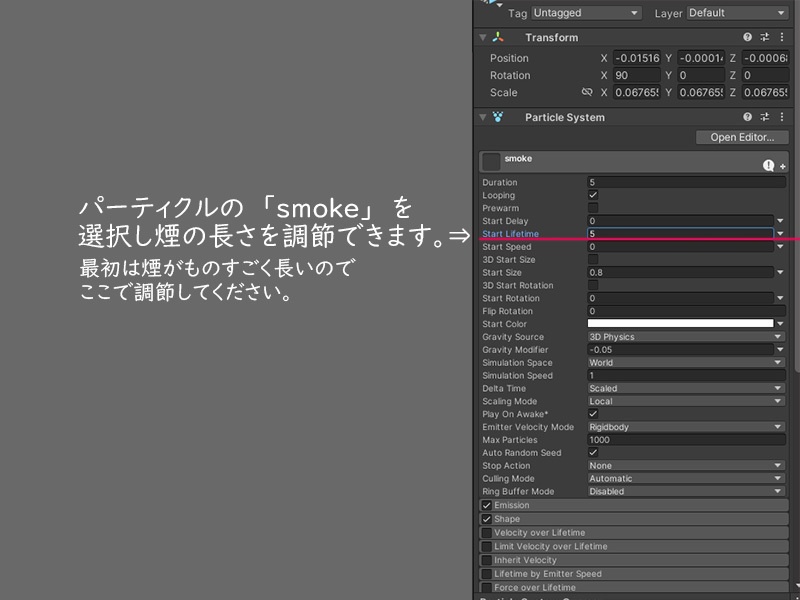Open Particle System presets sliders icon
This screenshot has height=600, width=800.
(765, 117)
